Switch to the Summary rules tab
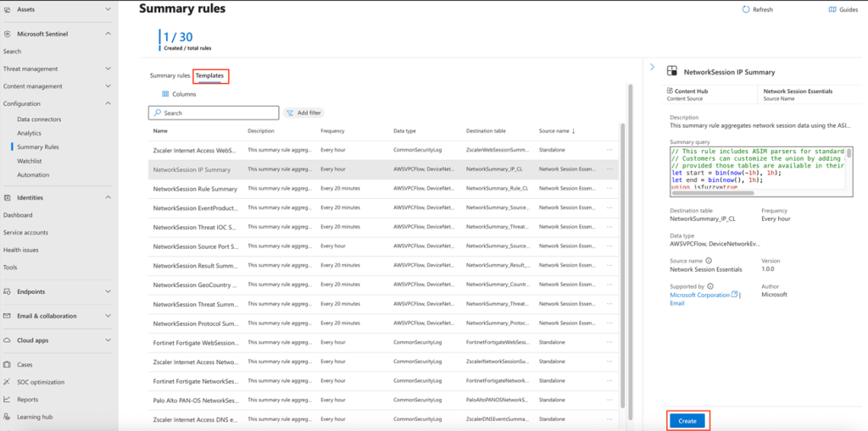Viewport: 868px width, 431px height. tap(170, 75)
